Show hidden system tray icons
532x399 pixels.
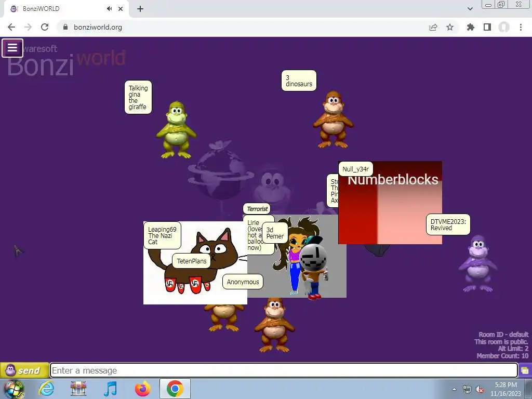tap(454, 389)
